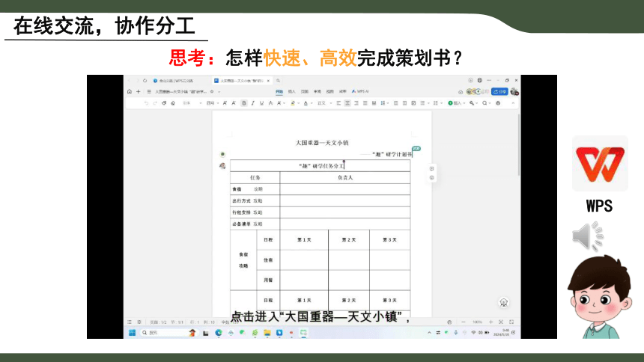Open font color dropdown arrow
The width and height of the screenshot is (644, 362).
tap(312, 103)
